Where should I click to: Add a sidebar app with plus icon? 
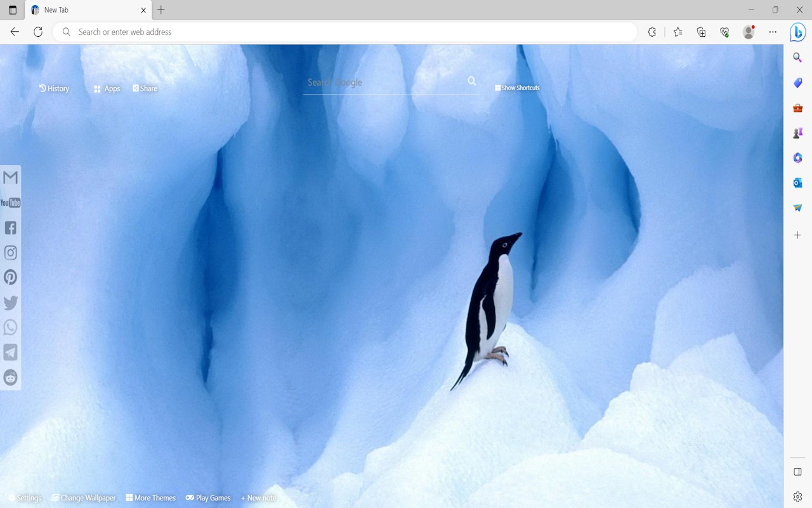(x=798, y=235)
